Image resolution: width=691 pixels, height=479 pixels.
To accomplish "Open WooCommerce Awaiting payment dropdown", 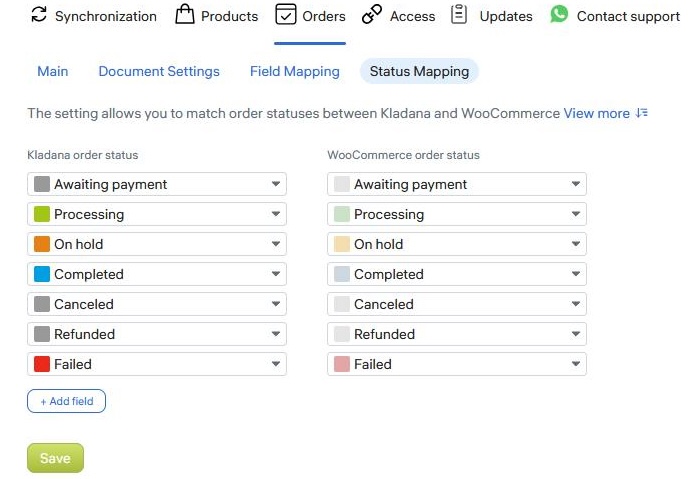I will [457, 184].
